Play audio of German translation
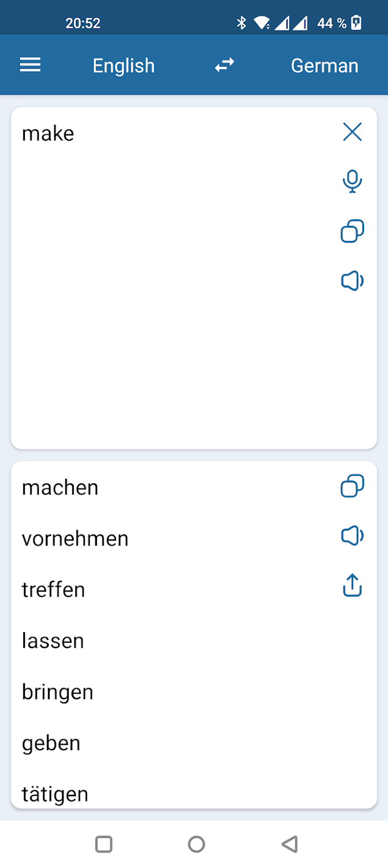Screen dimensions: 388x868 point(352,536)
